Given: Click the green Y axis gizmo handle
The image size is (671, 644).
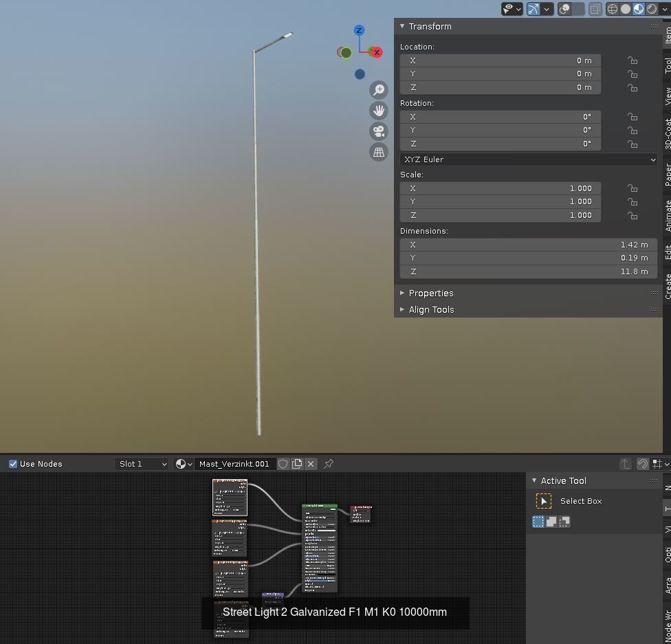Looking at the screenshot, I should click(346, 53).
